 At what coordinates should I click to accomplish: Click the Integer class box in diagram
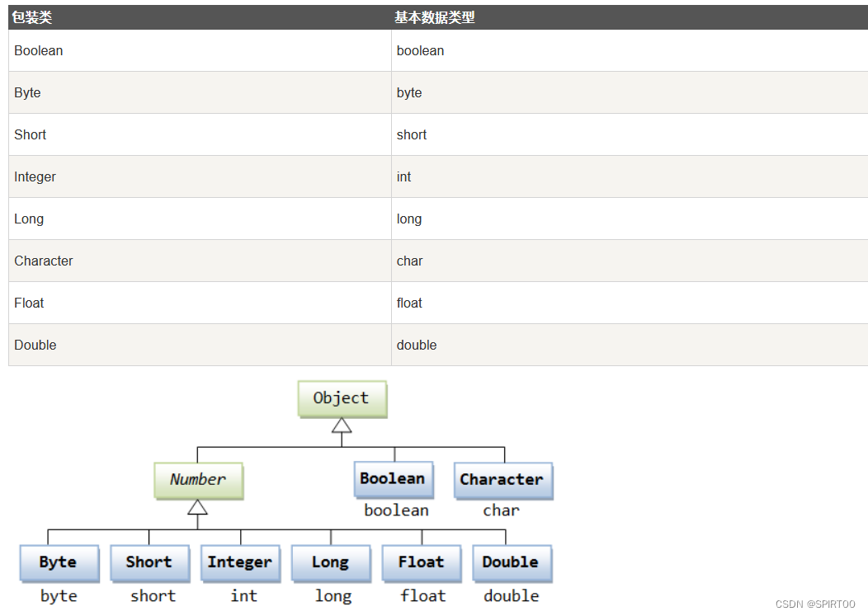240,563
